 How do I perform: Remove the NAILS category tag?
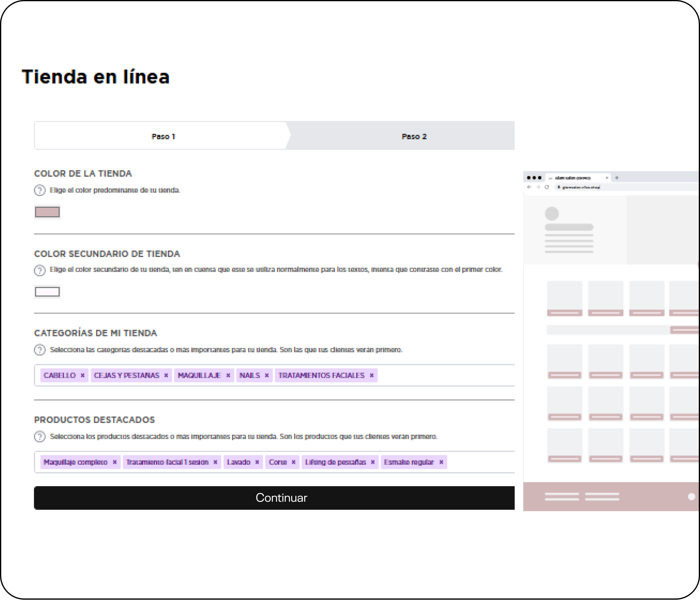coord(267,375)
